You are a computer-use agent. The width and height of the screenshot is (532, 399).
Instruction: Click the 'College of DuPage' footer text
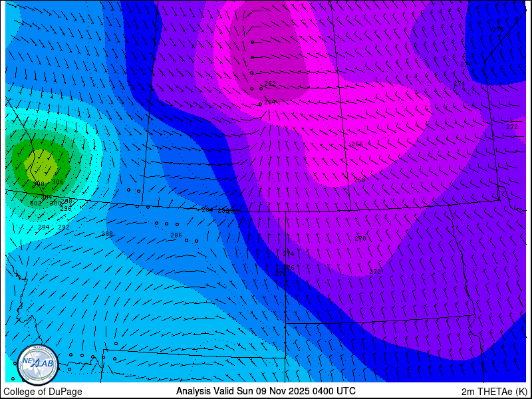43,392
